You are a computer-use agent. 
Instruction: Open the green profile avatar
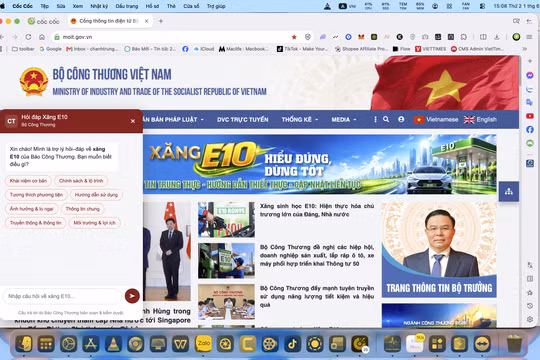516,37
